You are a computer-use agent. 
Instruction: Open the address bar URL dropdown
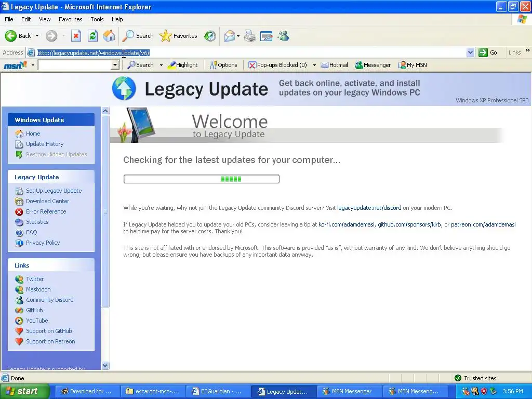pos(470,52)
